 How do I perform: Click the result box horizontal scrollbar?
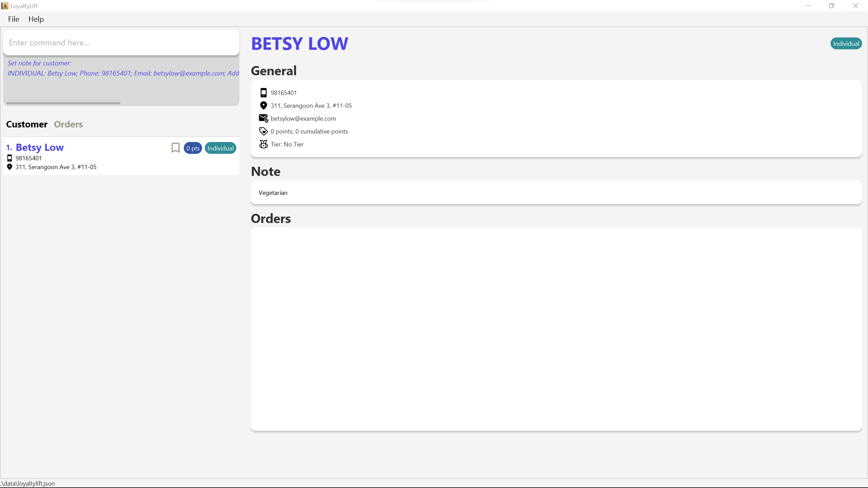coord(63,103)
